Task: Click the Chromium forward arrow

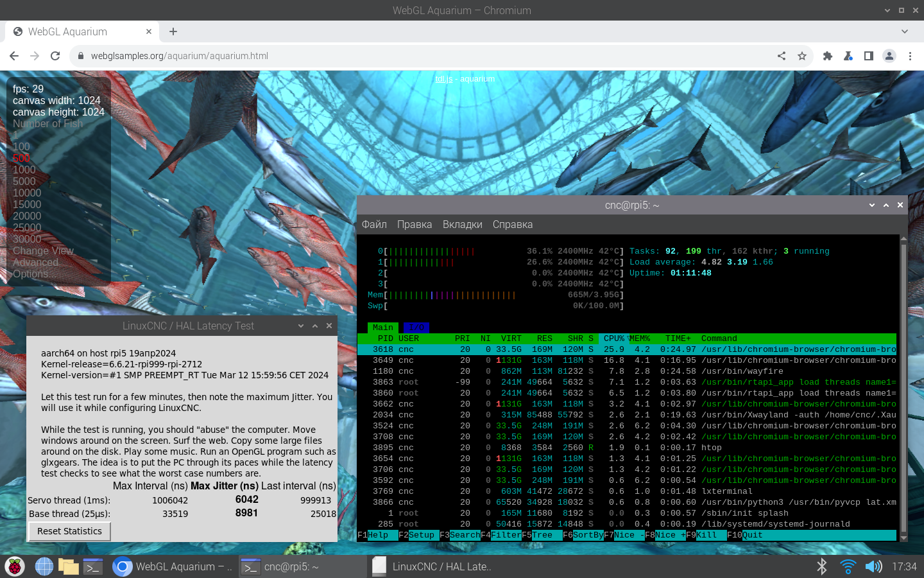Action: (35, 56)
